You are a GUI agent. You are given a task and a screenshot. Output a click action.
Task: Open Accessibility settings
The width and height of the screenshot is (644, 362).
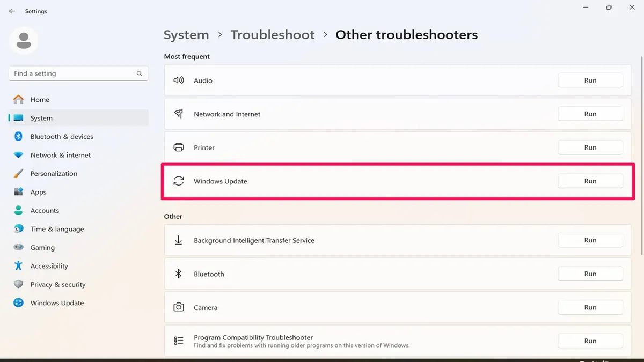pyautogui.click(x=79, y=266)
